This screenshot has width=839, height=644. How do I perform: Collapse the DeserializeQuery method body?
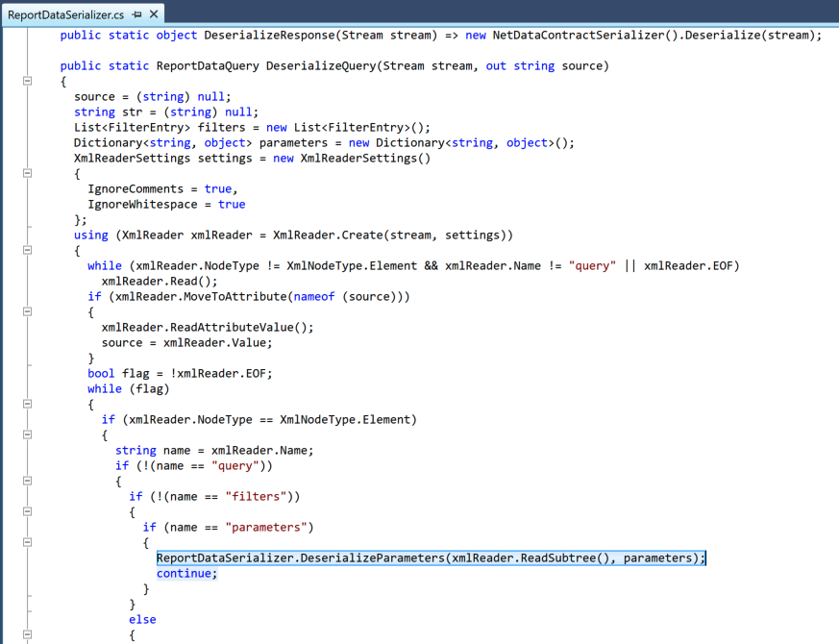(x=28, y=81)
